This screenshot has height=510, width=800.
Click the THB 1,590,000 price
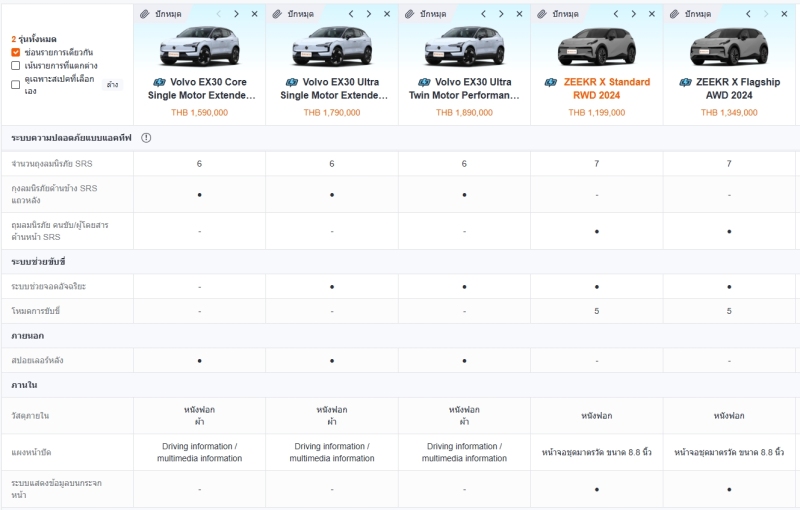[x=199, y=113]
